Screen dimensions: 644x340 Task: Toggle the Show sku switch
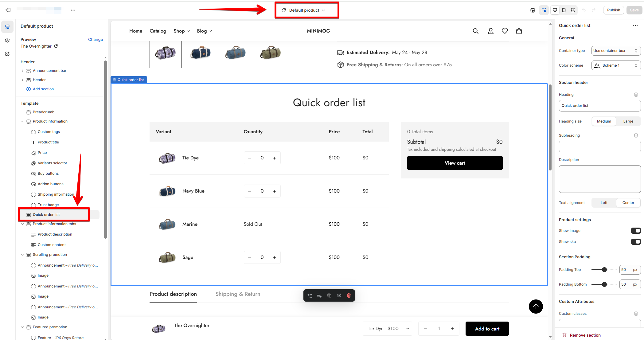636,242
